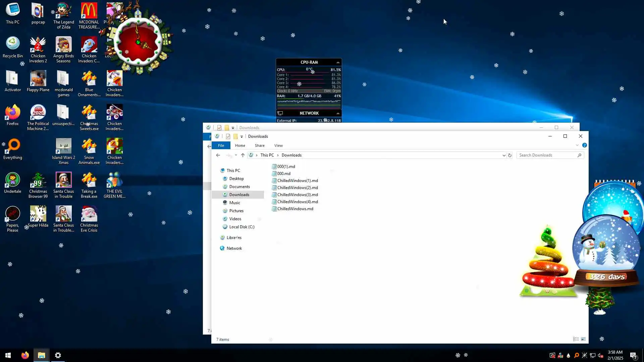The image size is (644, 362).
Task: Select Local Disk (C:) in navigation pane
Action: [241, 227]
